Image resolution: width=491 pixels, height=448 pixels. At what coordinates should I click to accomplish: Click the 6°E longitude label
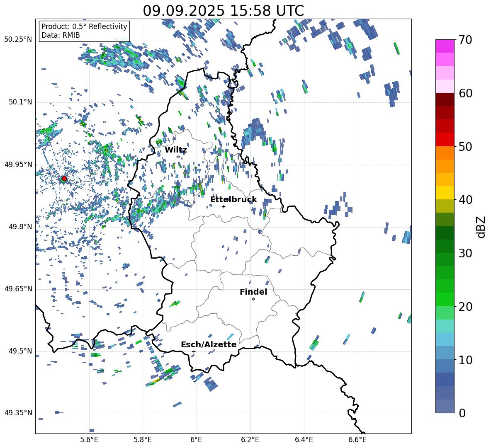[x=196, y=440]
